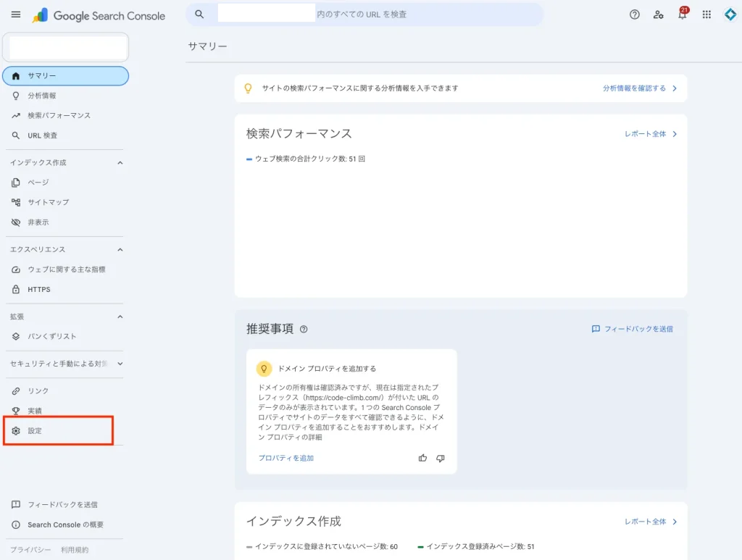Viewport: 742px width, 560px height.
Task: Click the HTTPS lock icon
Action: pos(16,290)
